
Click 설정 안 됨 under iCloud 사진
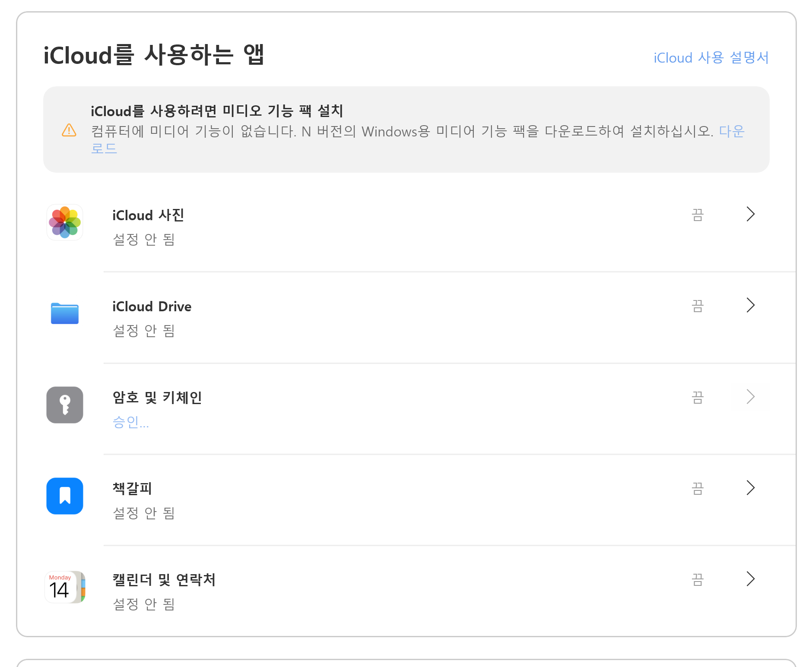click(x=144, y=239)
